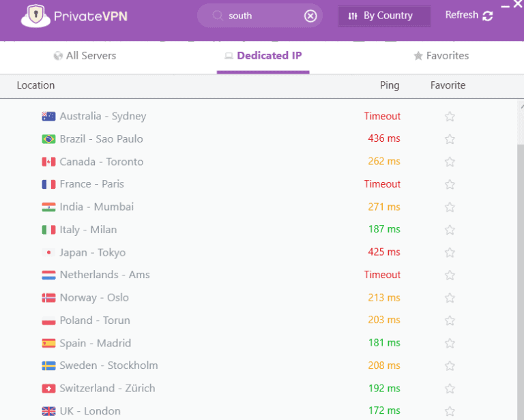Star the Sweden - Stockholm server
Viewport: 524px width, 420px height.
pyautogui.click(x=450, y=366)
